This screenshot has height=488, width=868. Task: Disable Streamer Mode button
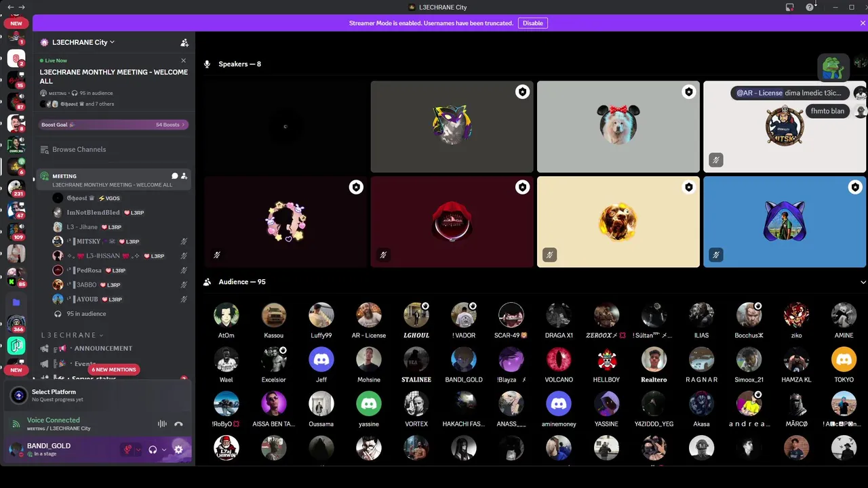pos(532,23)
